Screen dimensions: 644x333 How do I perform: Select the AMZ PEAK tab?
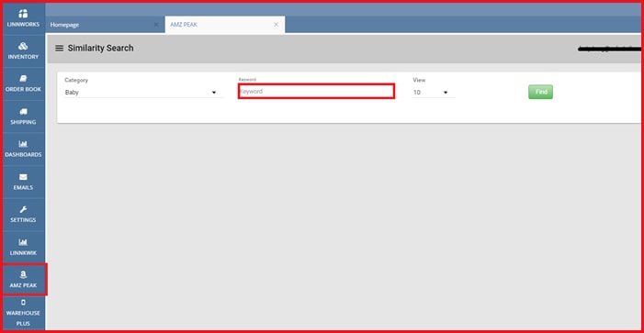pos(225,25)
